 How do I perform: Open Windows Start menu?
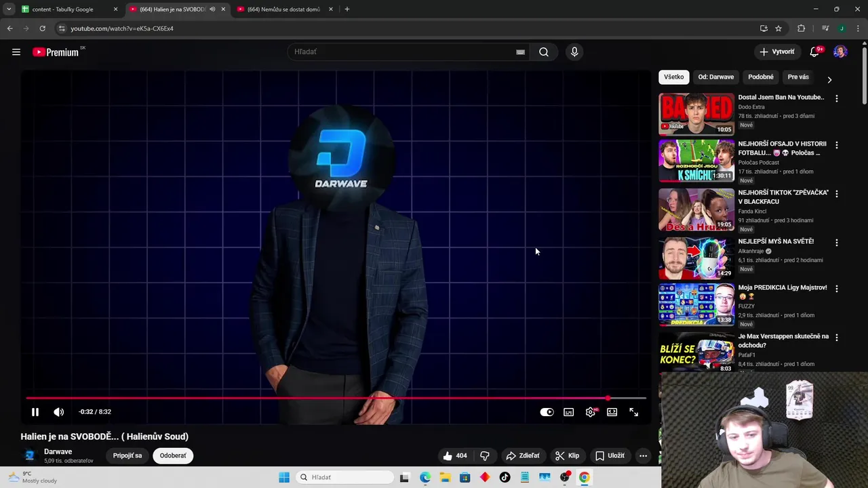tap(284, 477)
